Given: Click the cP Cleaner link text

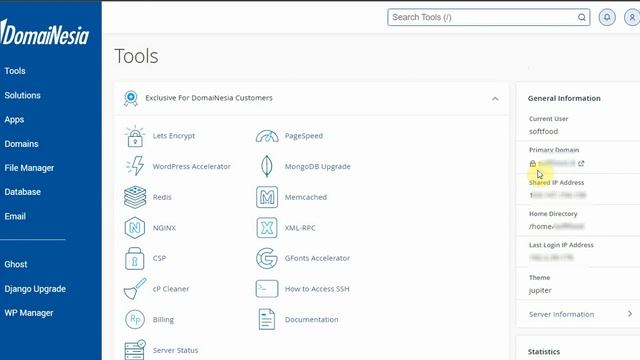Looking at the screenshot, I should point(171,289).
